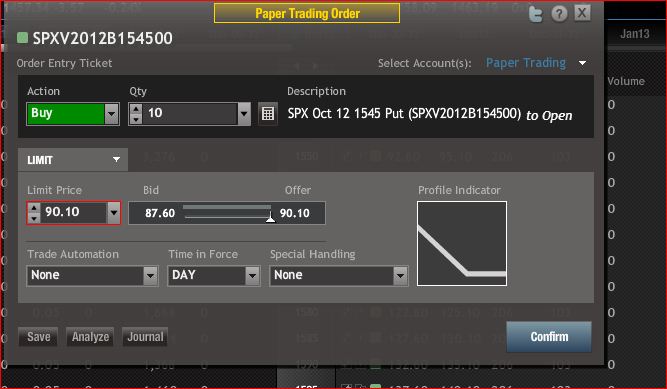
Task: Decrease quantity with the down arrow
Action: tap(136, 119)
